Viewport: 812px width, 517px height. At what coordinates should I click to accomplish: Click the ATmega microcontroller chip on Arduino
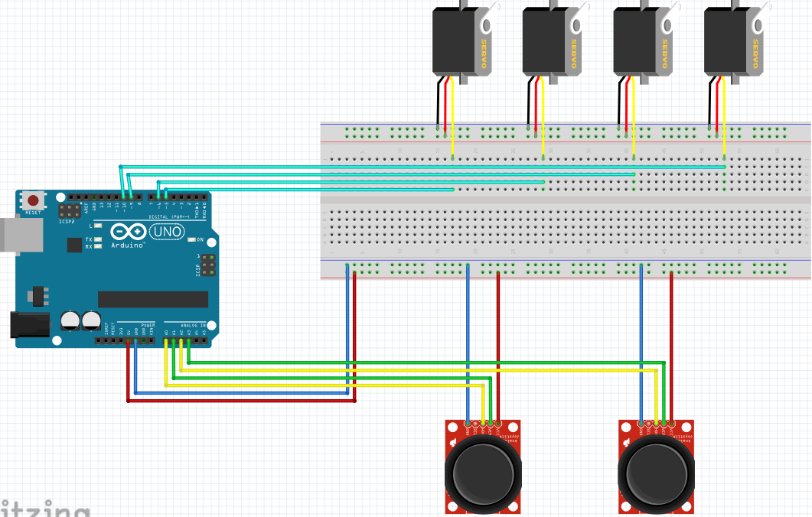pos(153,299)
